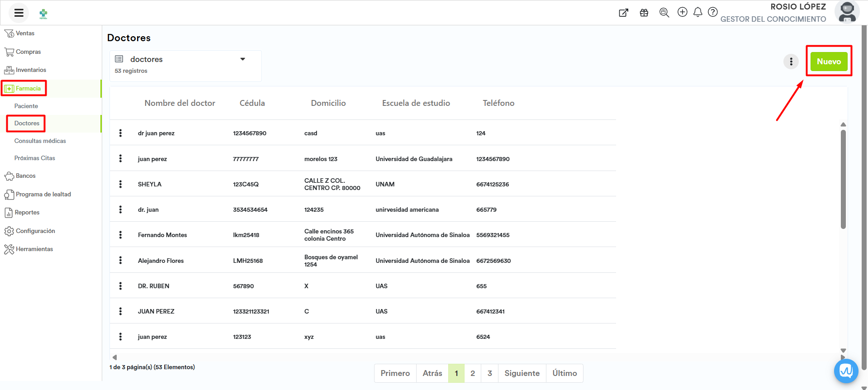The height and width of the screenshot is (390, 868).
Task: Open Consultas médicas in sidebar
Action: point(40,141)
